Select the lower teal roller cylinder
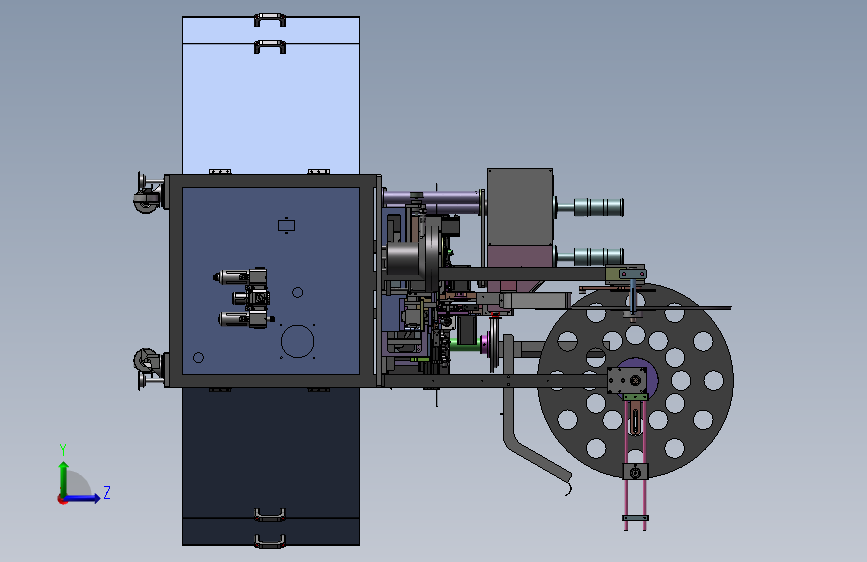 (599, 257)
